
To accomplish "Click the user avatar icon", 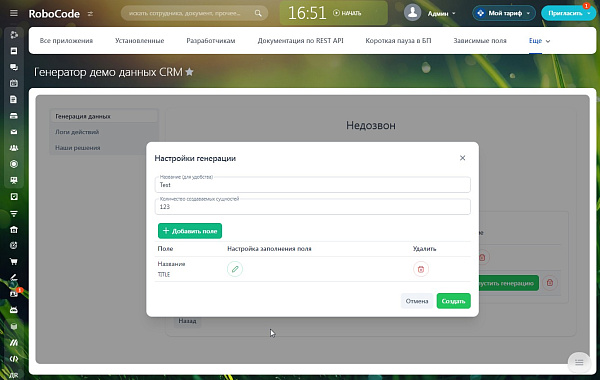I will click(x=412, y=13).
